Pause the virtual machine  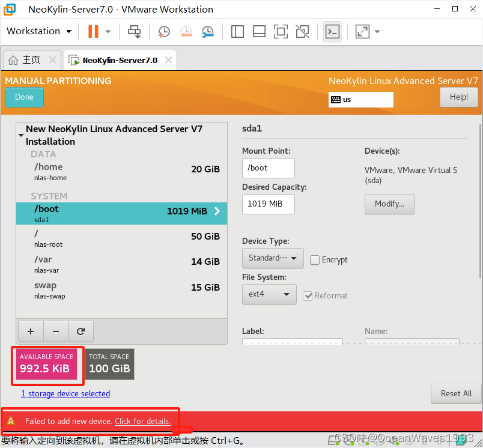93,31
